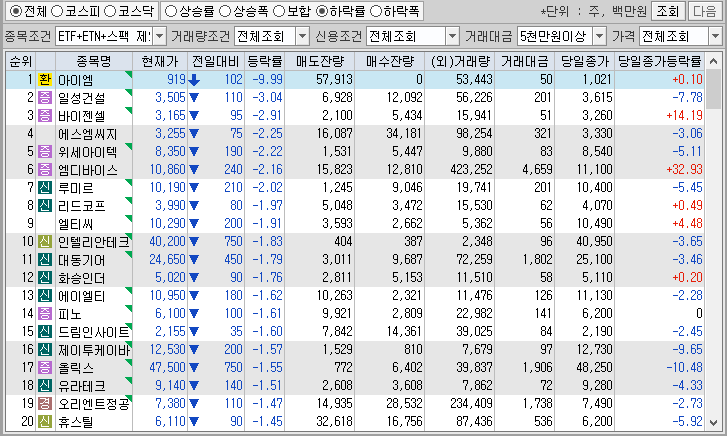The image size is (727, 436).
Task: Click the 신 badge next to 인텔리안테크
Action: click(x=45, y=241)
